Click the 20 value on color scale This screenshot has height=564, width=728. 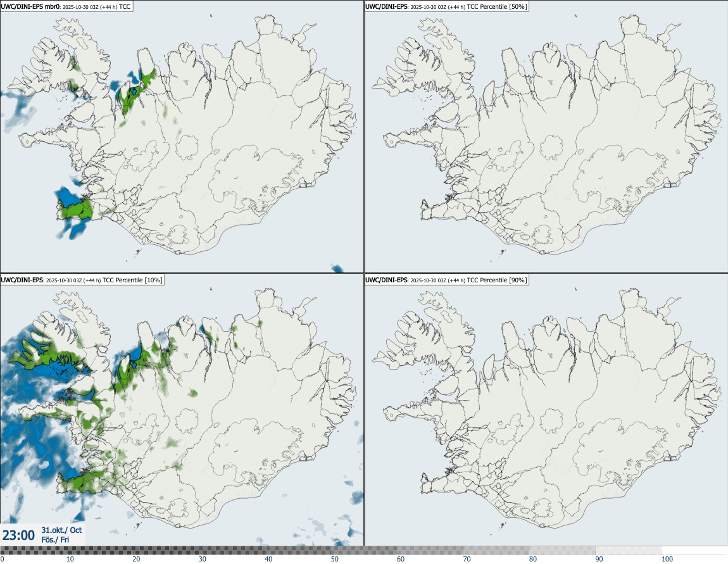(x=136, y=559)
